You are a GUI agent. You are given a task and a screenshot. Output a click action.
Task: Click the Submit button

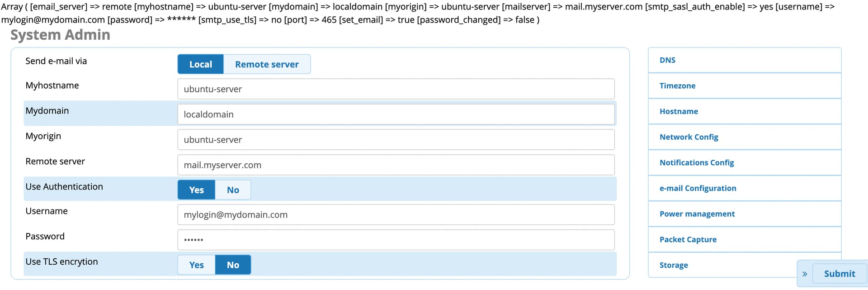click(840, 274)
